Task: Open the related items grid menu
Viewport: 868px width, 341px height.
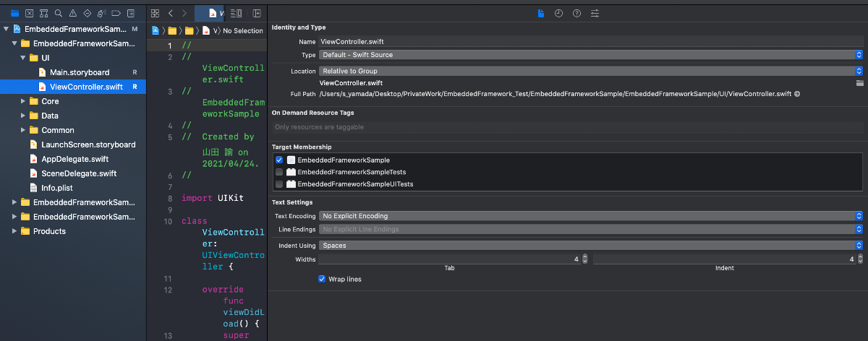Action: coord(156,13)
